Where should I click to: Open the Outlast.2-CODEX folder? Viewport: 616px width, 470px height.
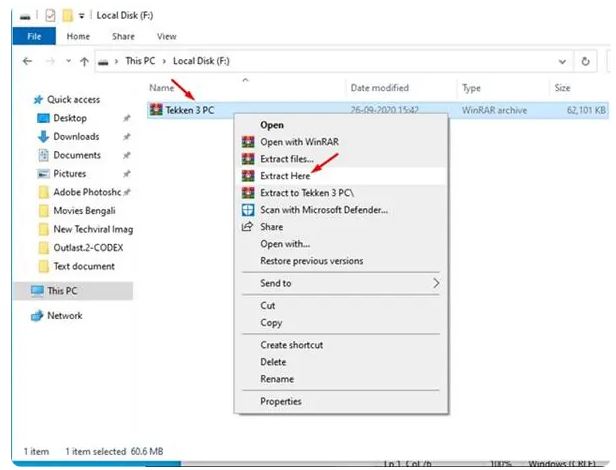point(88,248)
